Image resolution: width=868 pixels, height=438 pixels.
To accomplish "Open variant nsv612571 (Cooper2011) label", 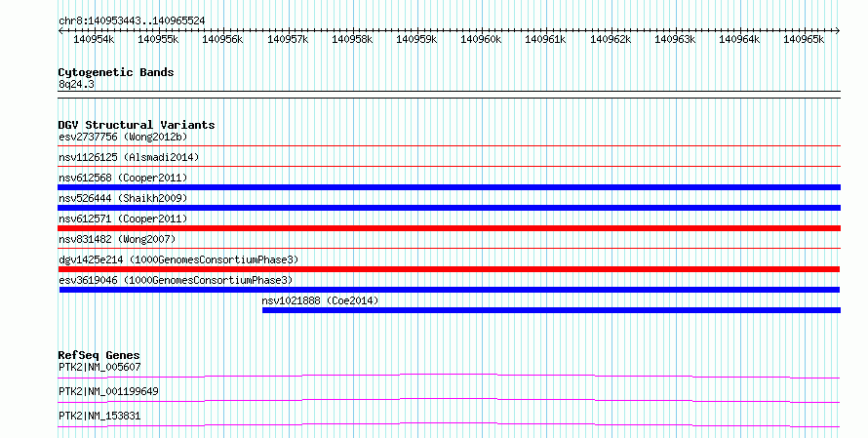I will [123, 219].
